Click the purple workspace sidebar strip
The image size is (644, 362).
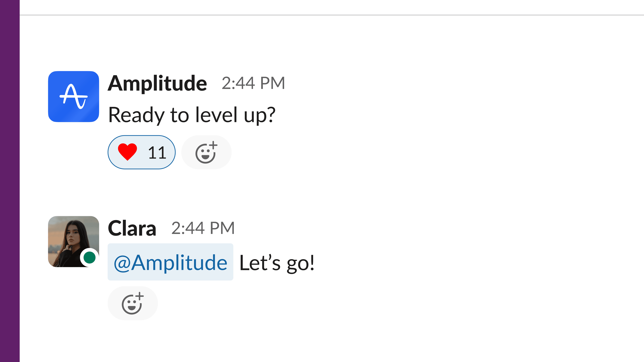pos(10,181)
